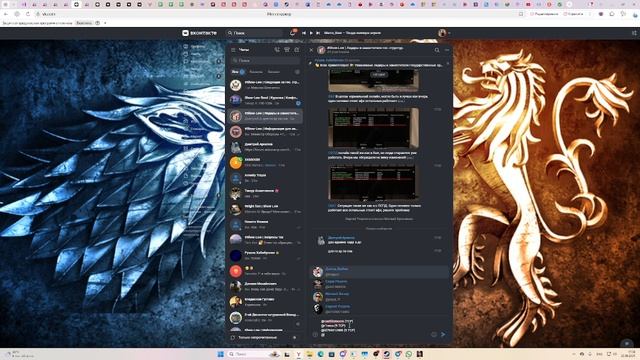Reload the browser page
The height and width of the screenshot is (360, 640).
28,14
